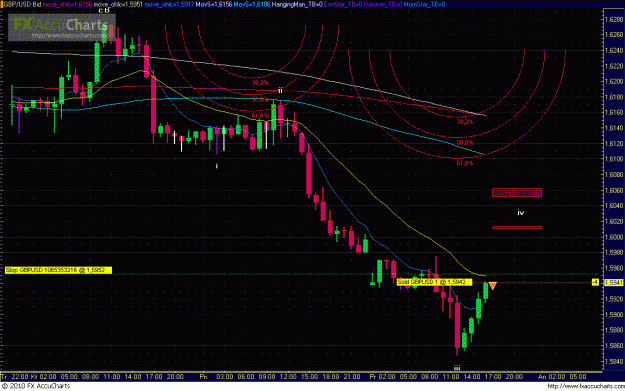This screenshot has height=391, width=625.
Task: Select the thin red rectangle below wave iv
Action: (517, 228)
